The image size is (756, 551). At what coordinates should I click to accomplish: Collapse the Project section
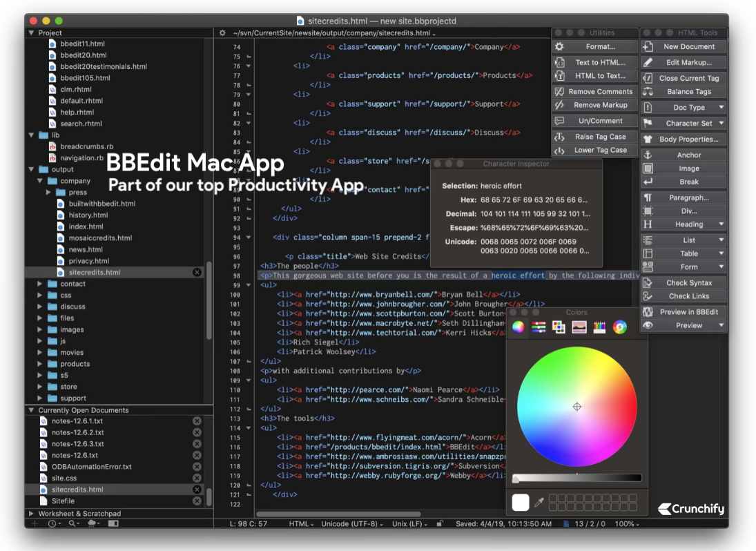(31, 32)
